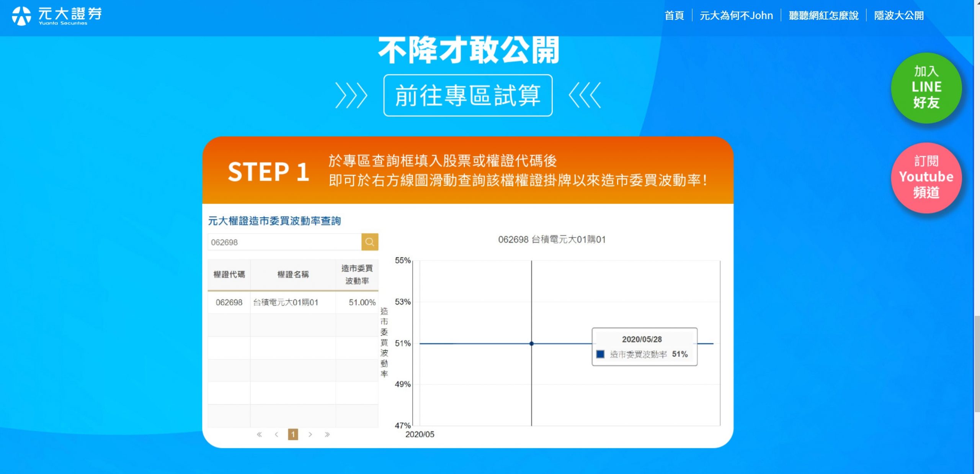Click the blue legend swatch in tooltip
Viewport: 980px width, 474px height.
pos(600,354)
